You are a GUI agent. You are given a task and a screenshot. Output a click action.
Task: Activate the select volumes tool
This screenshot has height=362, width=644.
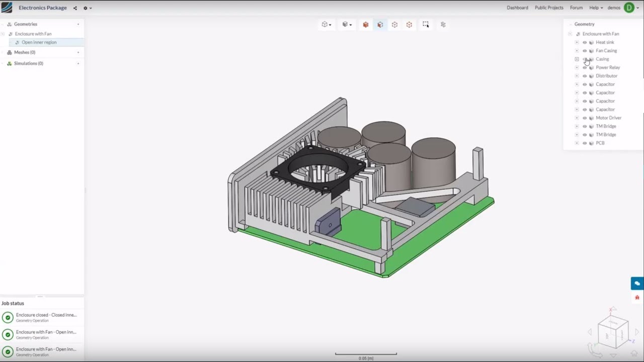coord(366,24)
